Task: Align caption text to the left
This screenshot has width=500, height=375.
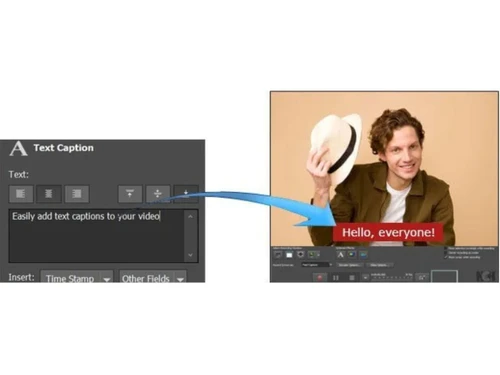Action: pos(21,194)
